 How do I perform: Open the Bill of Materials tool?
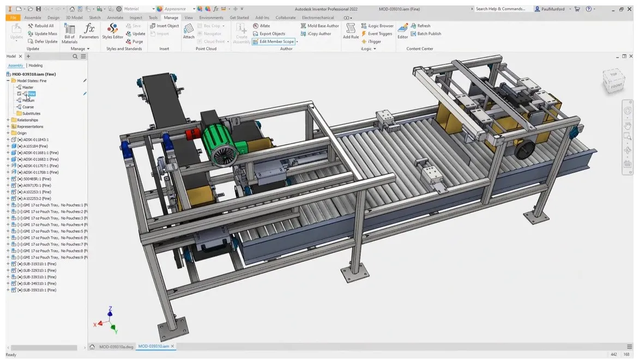click(x=69, y=33)
